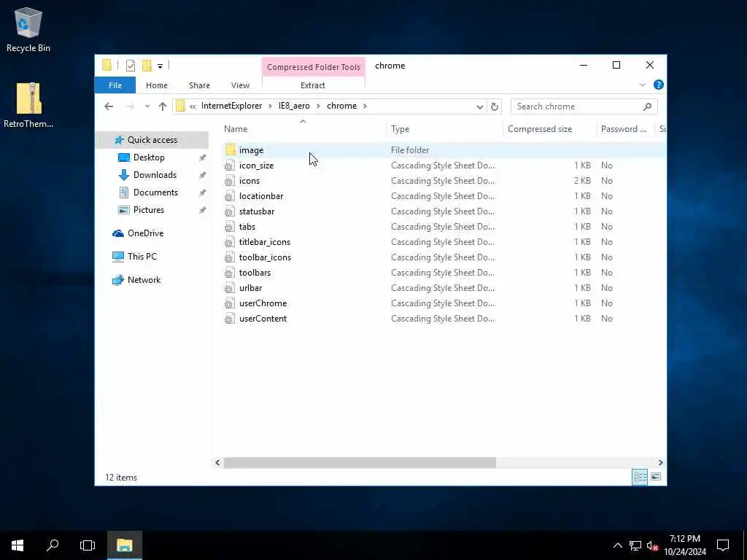
Task: Select the userChrome file icon
Action: coord(230,303)
